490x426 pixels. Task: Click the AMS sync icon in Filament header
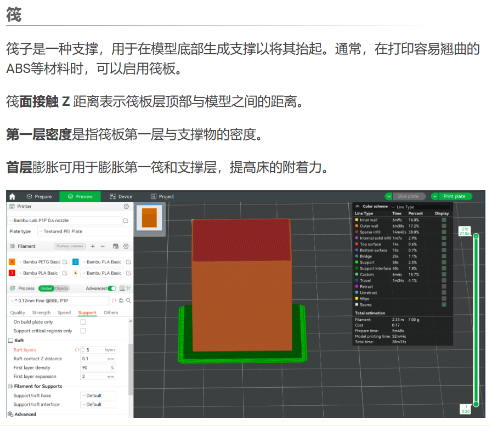click(x=116, y=246)
